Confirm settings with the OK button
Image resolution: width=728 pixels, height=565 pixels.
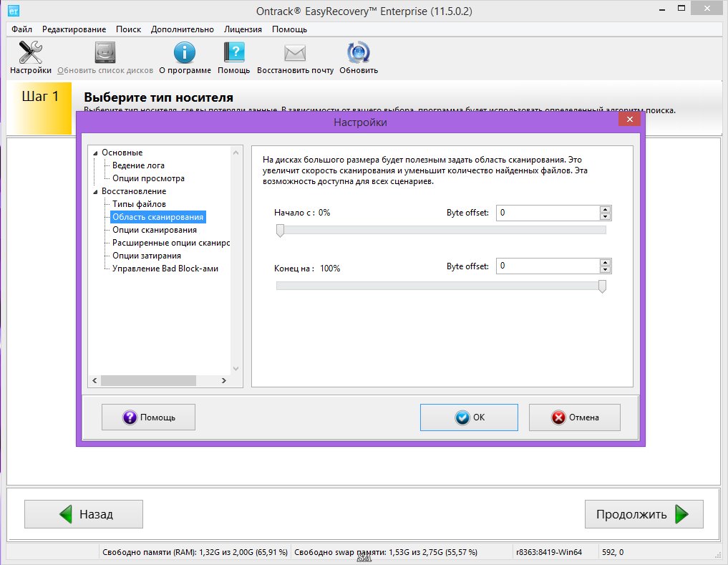(x=469, y=417)
